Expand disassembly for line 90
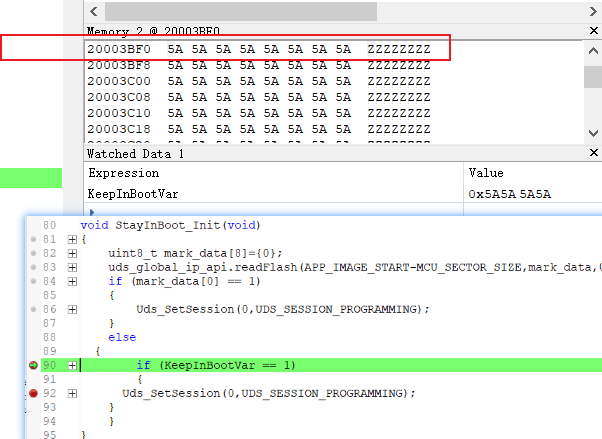Image resolution: width=602 pixels, height=439 pixels. (72, 365)
